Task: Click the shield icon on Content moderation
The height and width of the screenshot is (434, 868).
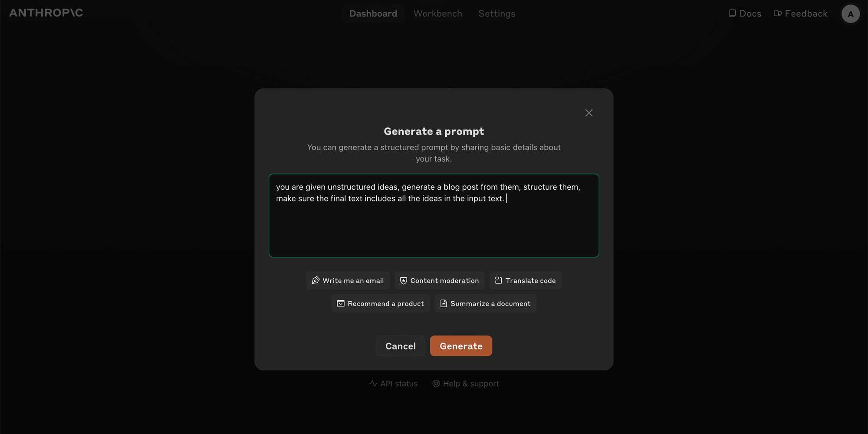Action: coord(403,281)
